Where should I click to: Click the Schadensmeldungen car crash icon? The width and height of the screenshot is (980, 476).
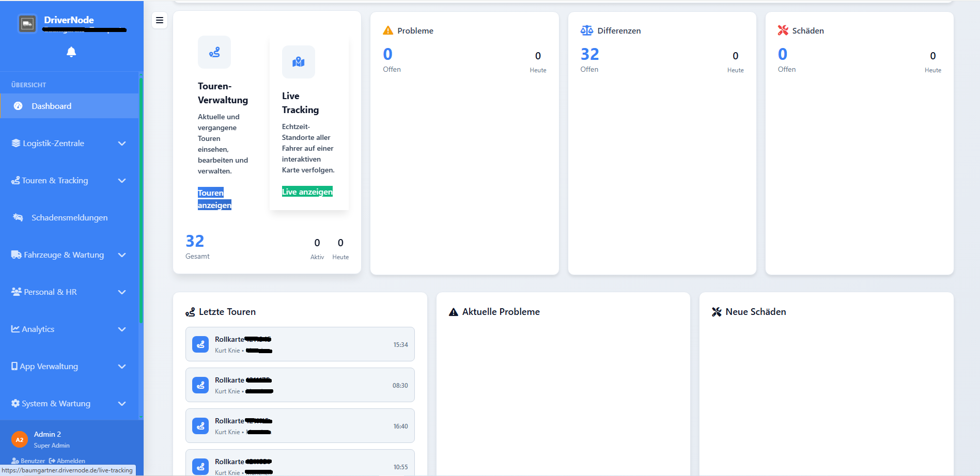18,217
